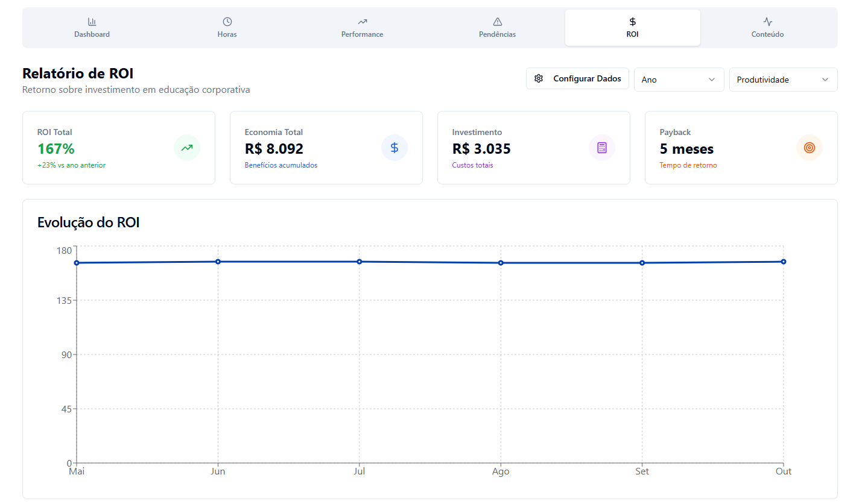Viewport: 862px width, 504px height.
Task: Select the ROI tab
Action: point(632,28)
